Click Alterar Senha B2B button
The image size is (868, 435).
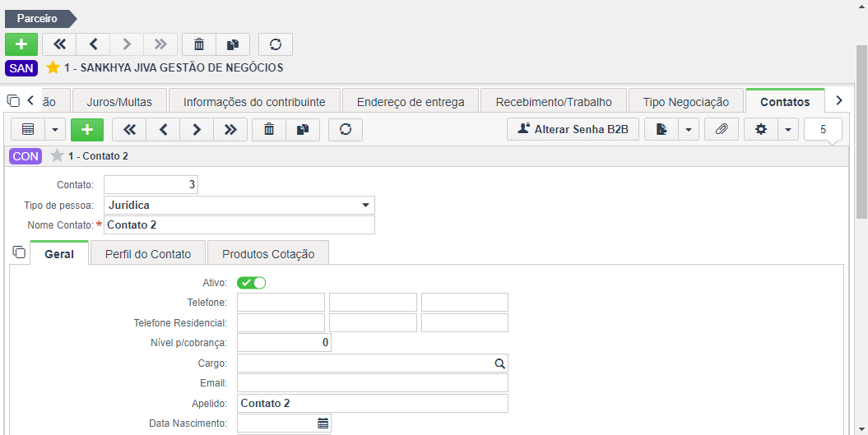[x=573, y=129]
